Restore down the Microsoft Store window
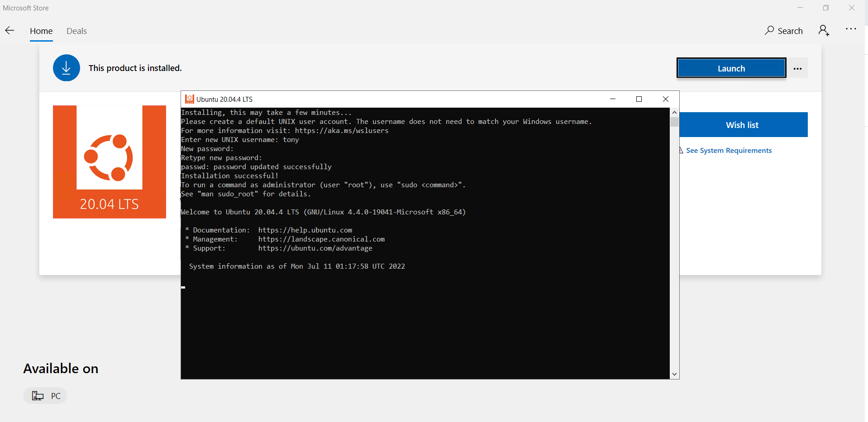Screen dimensions: 868x422 pyautogui.click(x=826, y=8)
